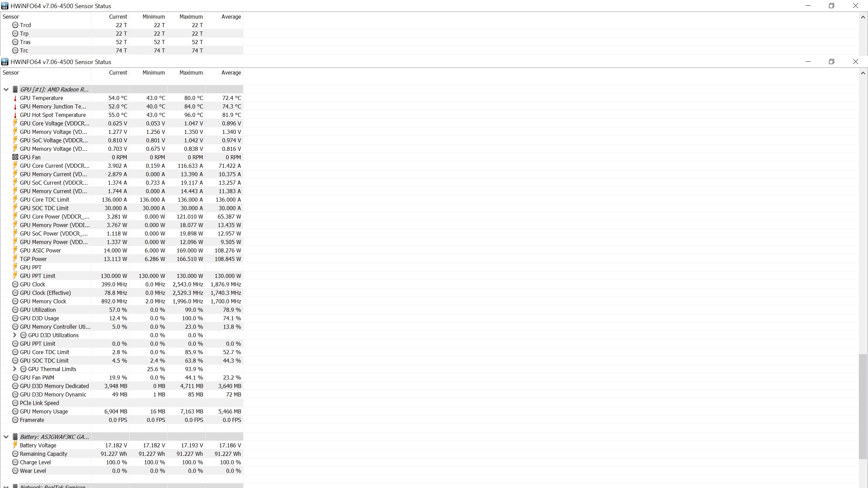Click the GPU section chip icon
Image resolution: width=868 pixels, height=488 pixels.
click(x=15, y=89)
